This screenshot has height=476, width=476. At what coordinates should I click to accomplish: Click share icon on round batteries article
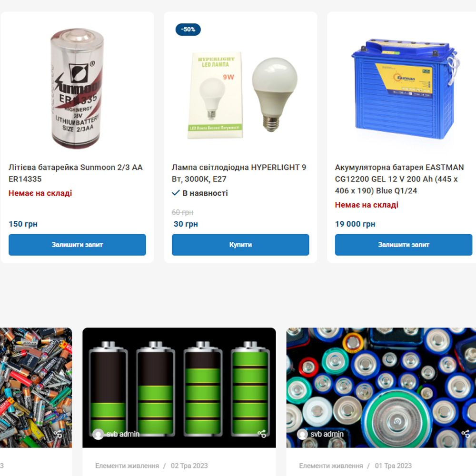(466, 434)
